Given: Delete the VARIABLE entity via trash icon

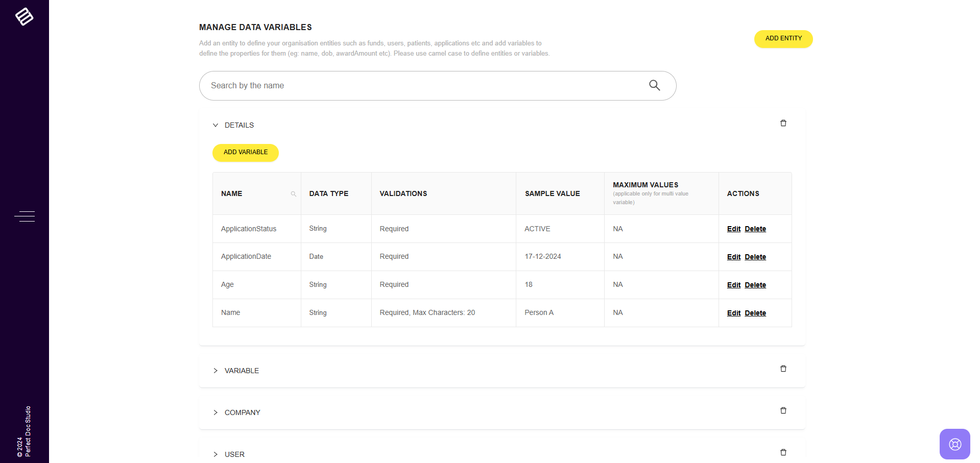Looking at the screenshot, I should point(783,369).
